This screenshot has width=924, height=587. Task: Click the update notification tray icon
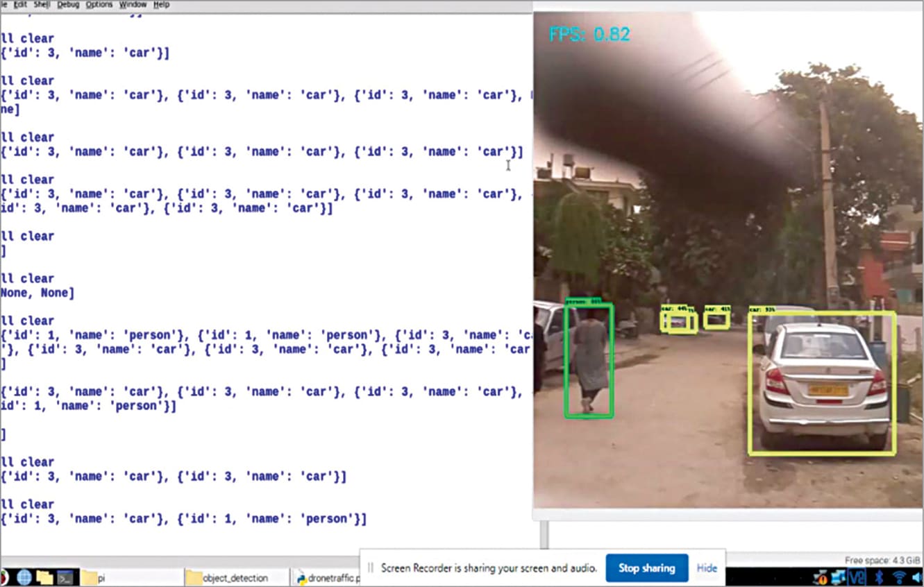point(820,577)
